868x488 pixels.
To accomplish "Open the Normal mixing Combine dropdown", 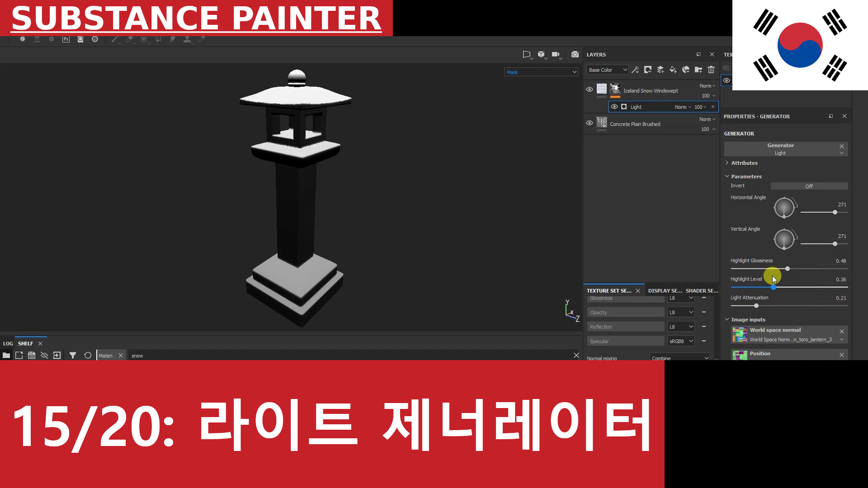I will tap(680, 357).
